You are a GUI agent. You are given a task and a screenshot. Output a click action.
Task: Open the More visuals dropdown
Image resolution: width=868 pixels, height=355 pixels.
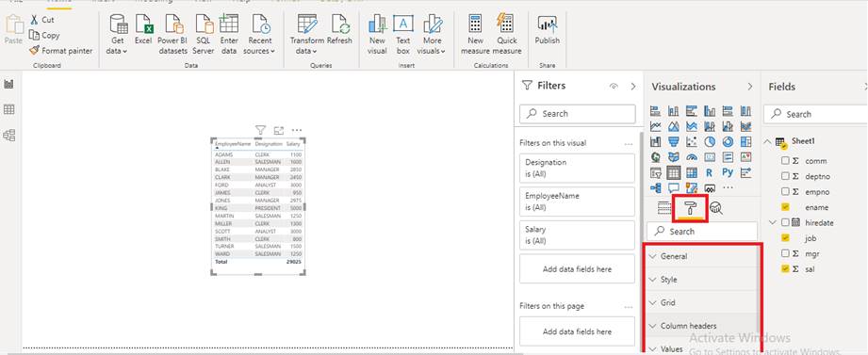(x=432, y=34)
